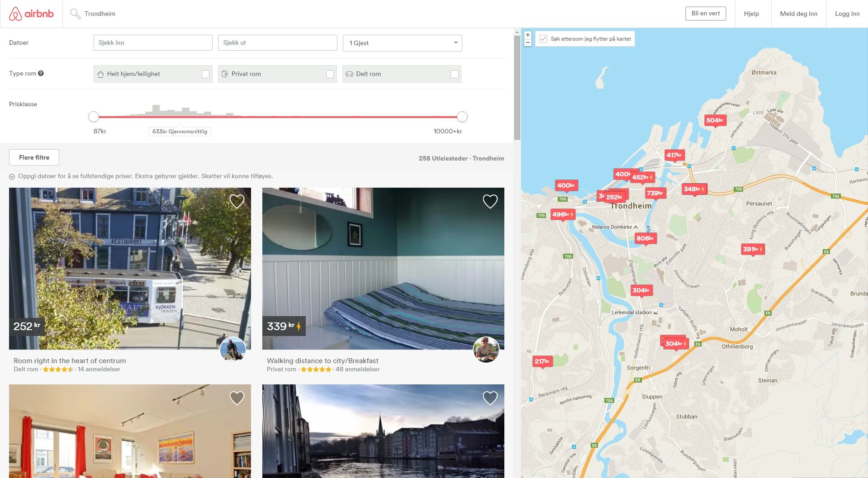Open the '1 Gjest' guest dropdown

click(402, 43)
